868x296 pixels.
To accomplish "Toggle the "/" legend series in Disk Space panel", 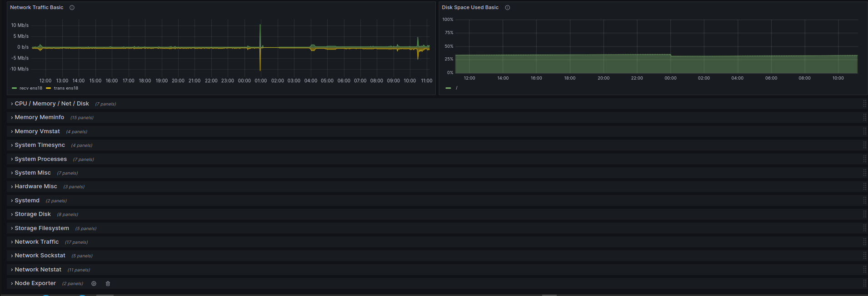I will point(457,88).
